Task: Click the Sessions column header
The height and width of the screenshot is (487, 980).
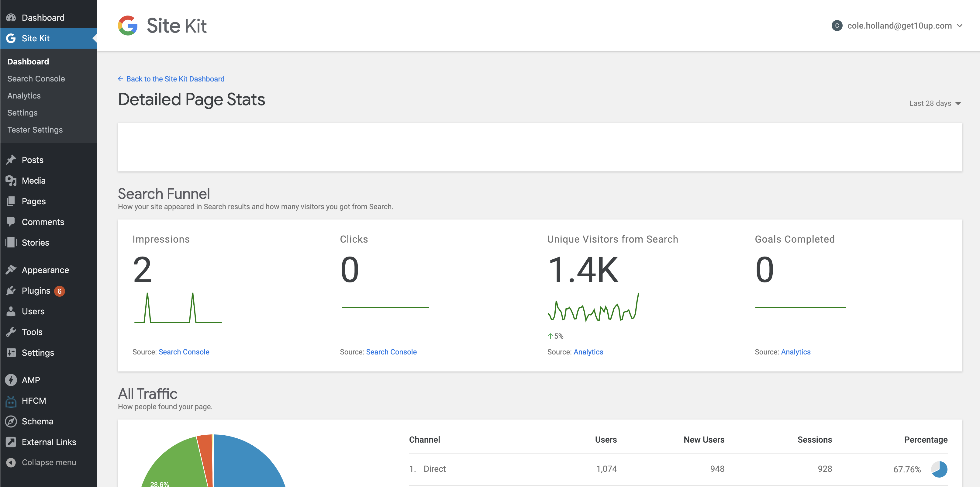Action: click(x=815, y=440)
